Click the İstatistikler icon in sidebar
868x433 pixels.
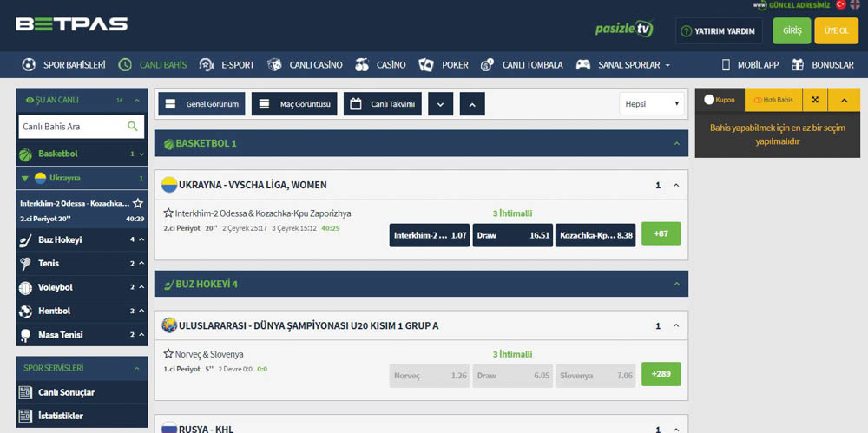[25, 416]
